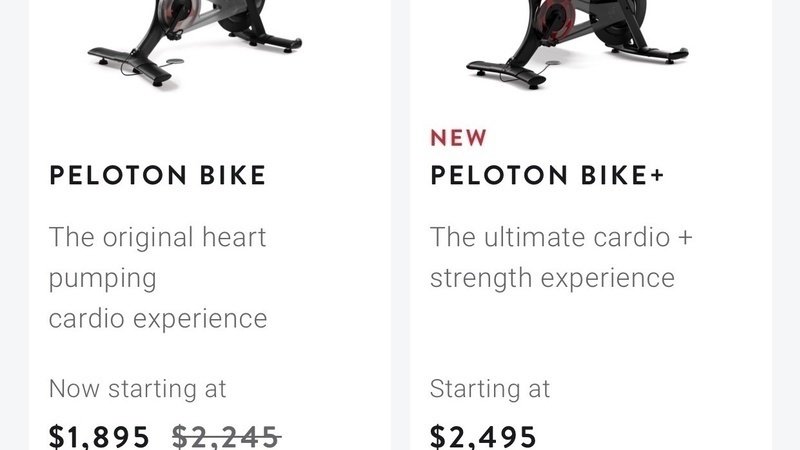
Task: Select the $1,895 sale price
Action: coord(100,436)
